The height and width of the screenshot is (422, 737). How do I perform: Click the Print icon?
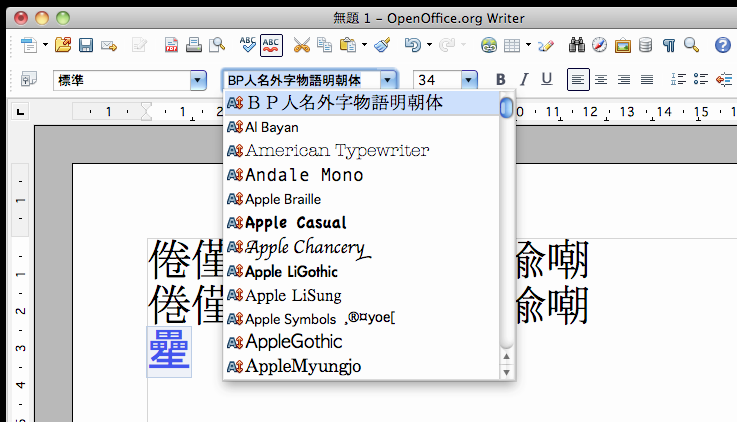point(194,45)
